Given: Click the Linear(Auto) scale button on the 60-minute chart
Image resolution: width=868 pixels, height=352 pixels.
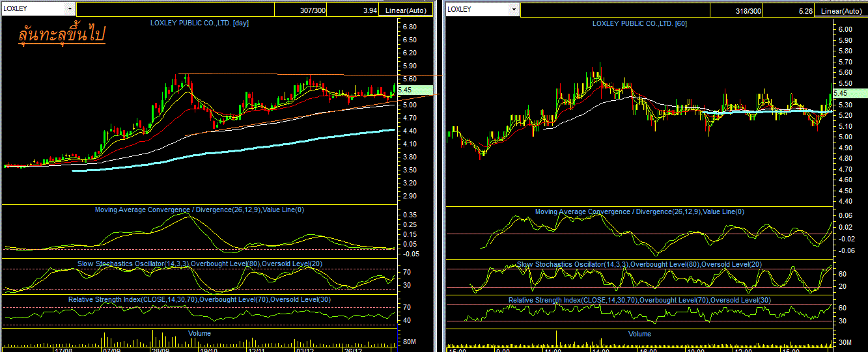Looking at the screenshot, I should (841, 11).
